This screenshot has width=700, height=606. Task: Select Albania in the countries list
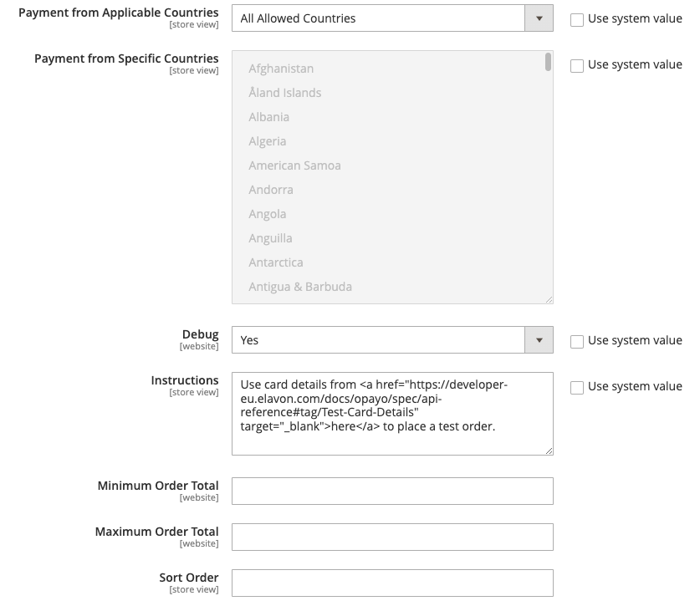[x=268, y=117]
